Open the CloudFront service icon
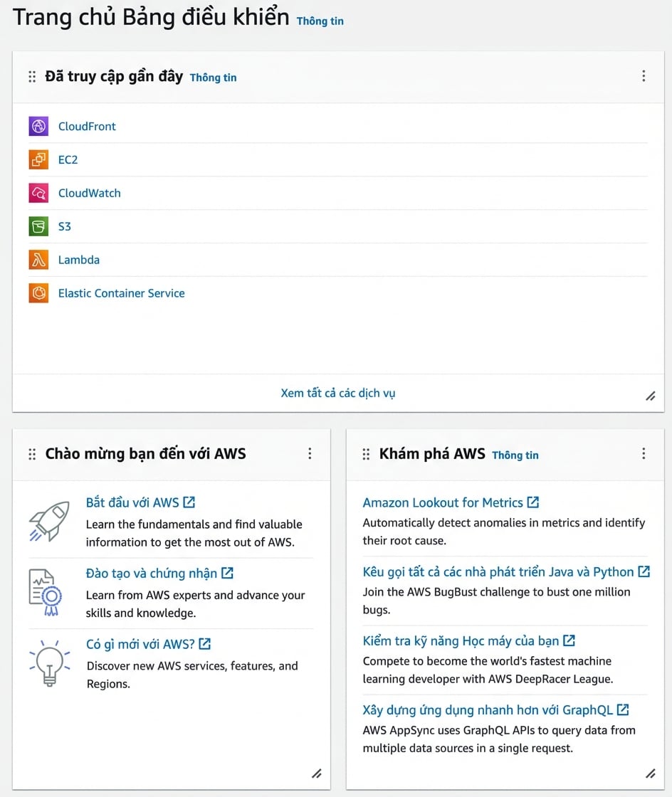672x797 pixels. pyautogui.click(x=38, y=126)
